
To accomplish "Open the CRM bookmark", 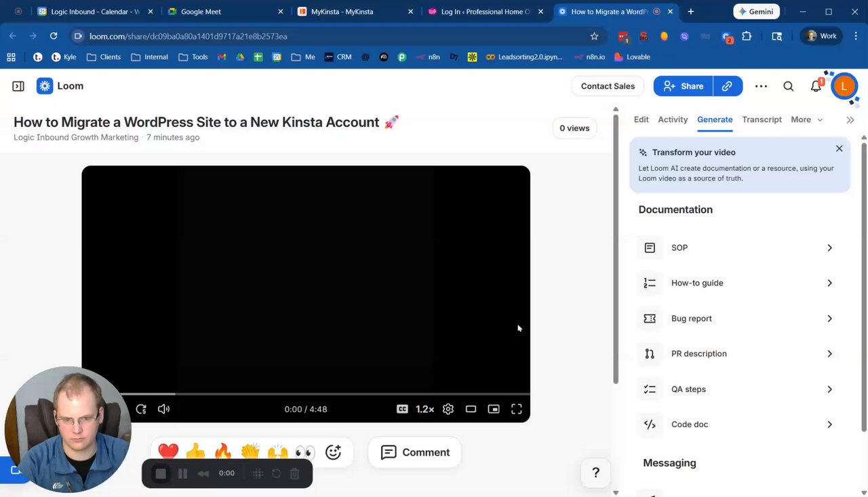I will coord(338,57).
